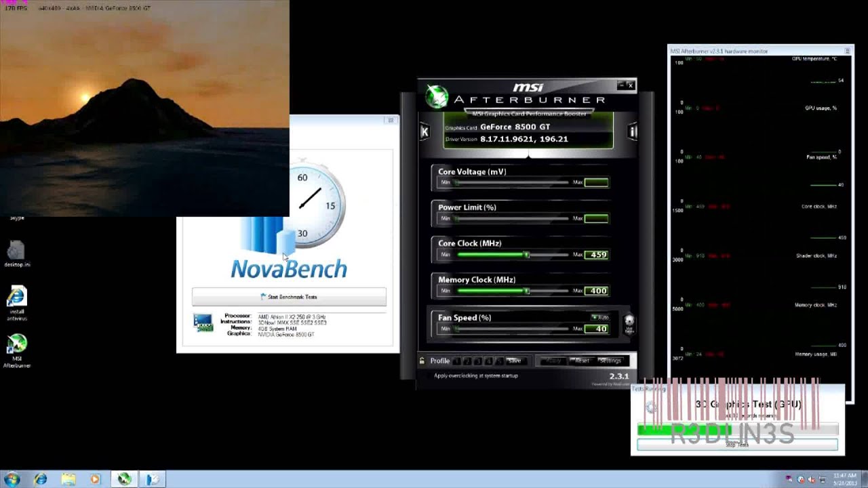
Task: Toggle the Fan Speed Auto button
Action: (600, 317)
